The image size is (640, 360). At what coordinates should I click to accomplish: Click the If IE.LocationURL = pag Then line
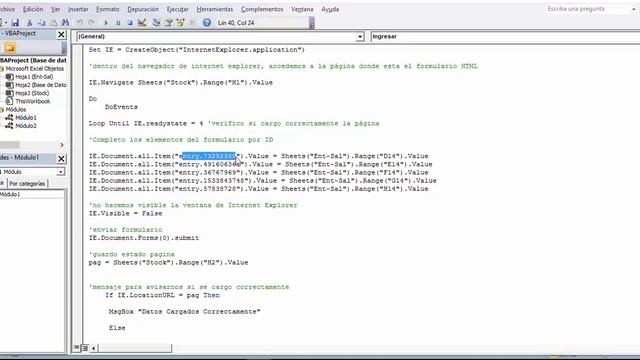(x=162, y=295)
